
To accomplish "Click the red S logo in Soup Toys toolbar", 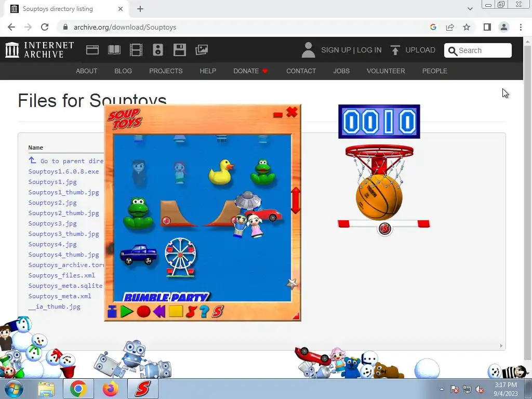I will (x=218, y=312).
